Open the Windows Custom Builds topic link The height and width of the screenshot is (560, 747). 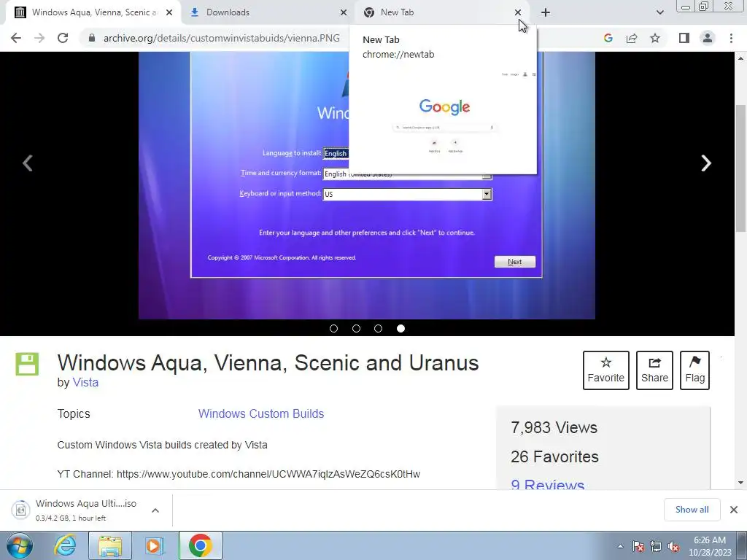[261, 414]
